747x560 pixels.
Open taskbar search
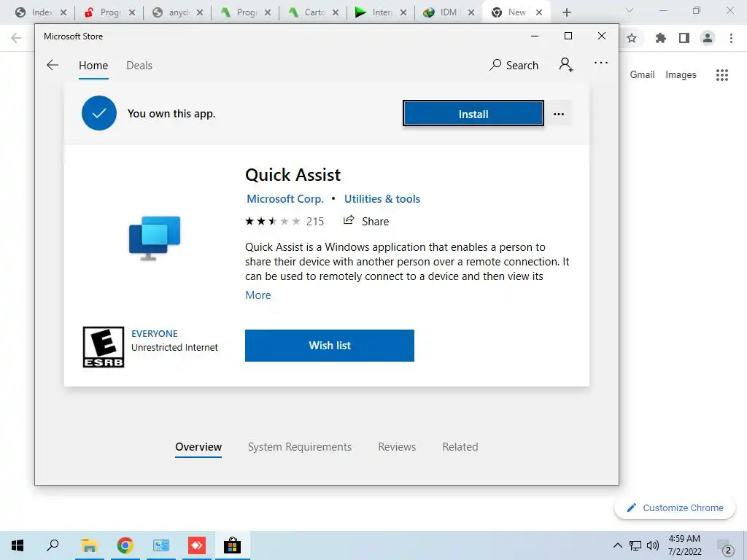click(x=53, y=545)
